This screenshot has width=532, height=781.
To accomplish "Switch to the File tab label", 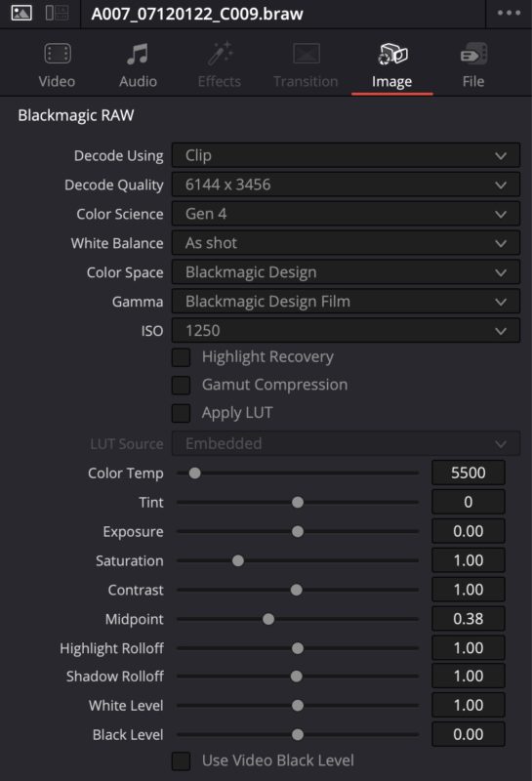I will coord(473,81).
